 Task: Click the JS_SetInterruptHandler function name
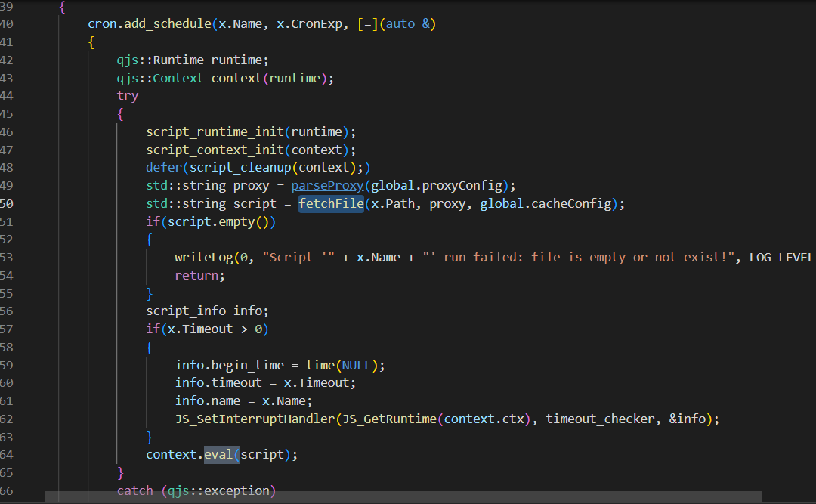tap(255, 419)
